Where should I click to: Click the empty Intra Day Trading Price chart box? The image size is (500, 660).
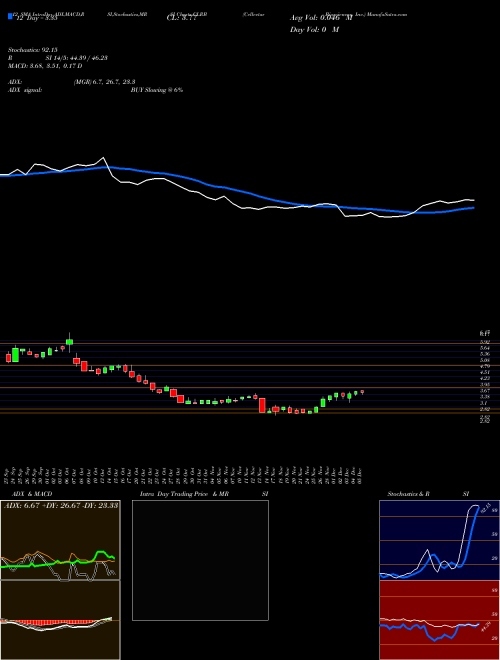point(200,560)
